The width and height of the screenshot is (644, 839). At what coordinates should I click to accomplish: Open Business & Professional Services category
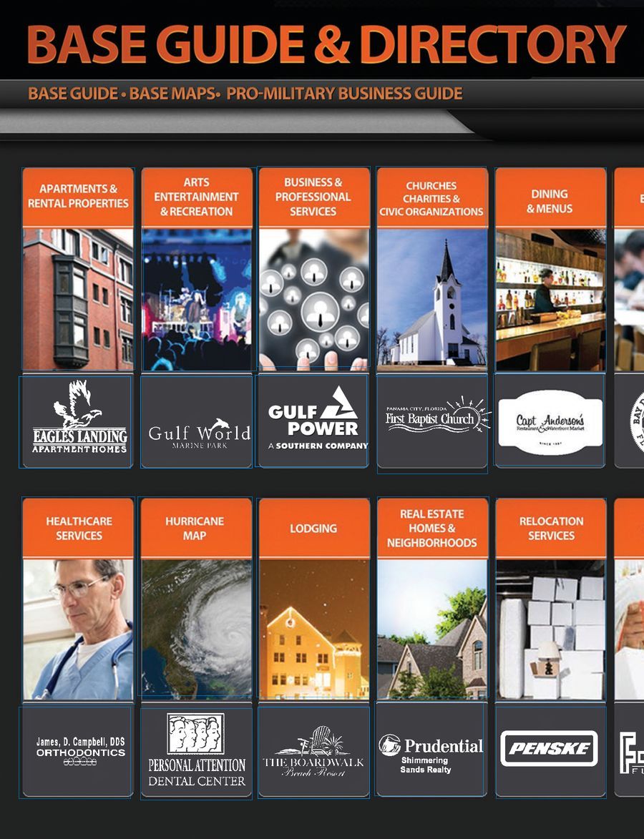313,197
